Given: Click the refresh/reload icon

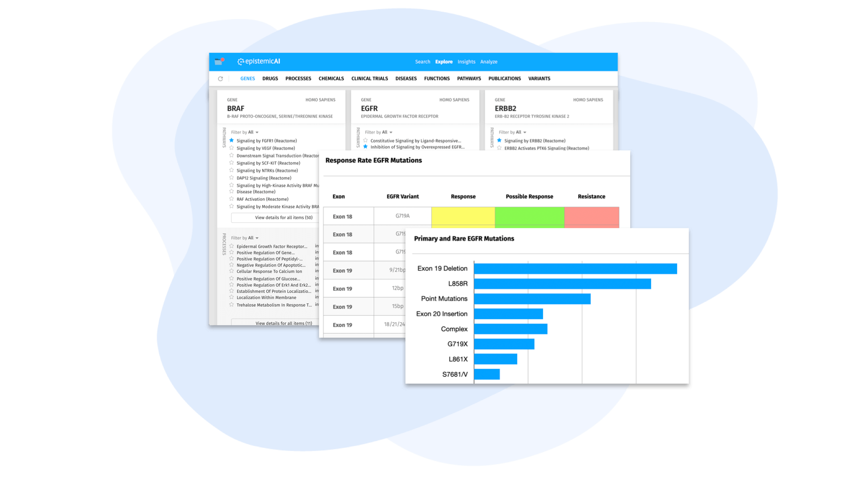Looking at the screenshot, I should pyautogui.click(x=220, y=79).
